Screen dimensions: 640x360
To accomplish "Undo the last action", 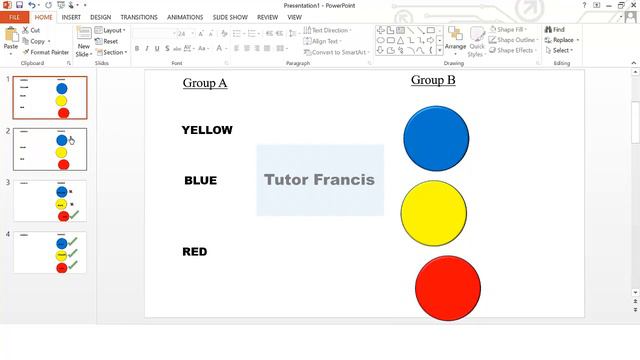I will (32, 5).
